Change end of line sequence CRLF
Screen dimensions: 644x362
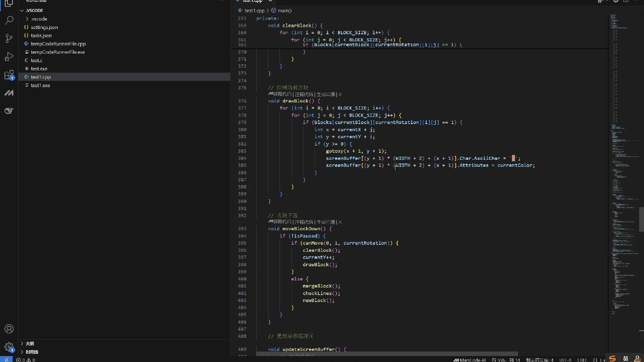(x=582, y=360)
